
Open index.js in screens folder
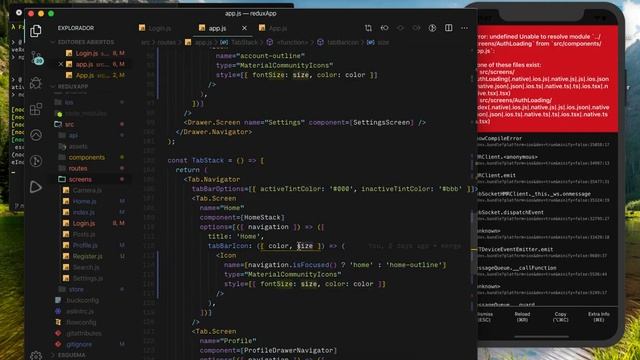click(x=84, y=212)
